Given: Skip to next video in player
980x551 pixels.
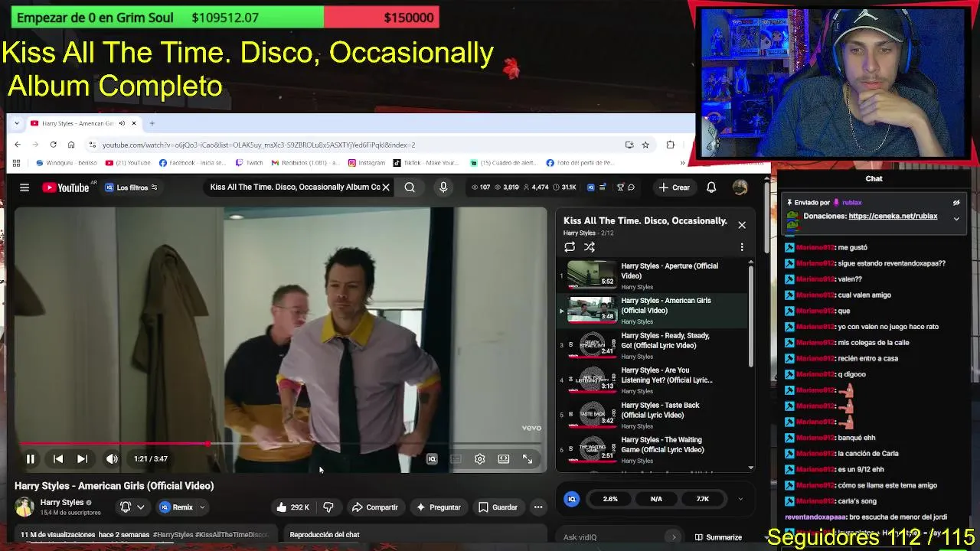Looking at the screenshot, I should coord(82,458).
